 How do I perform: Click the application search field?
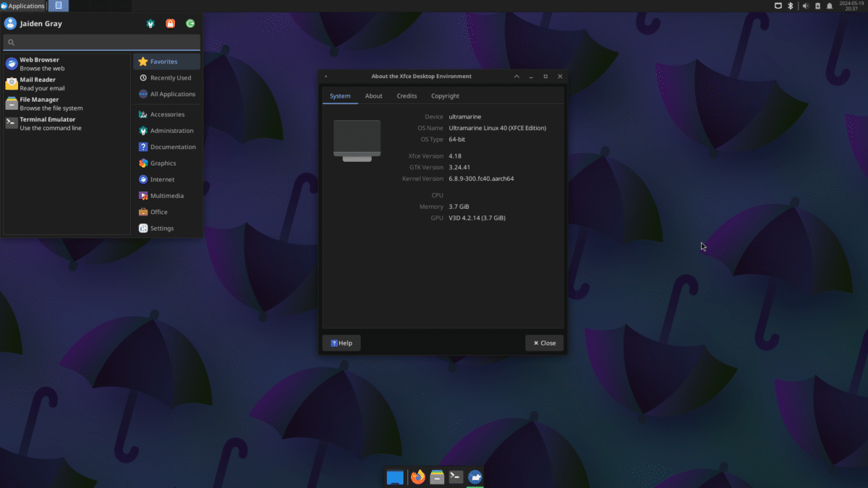(101, 42)
